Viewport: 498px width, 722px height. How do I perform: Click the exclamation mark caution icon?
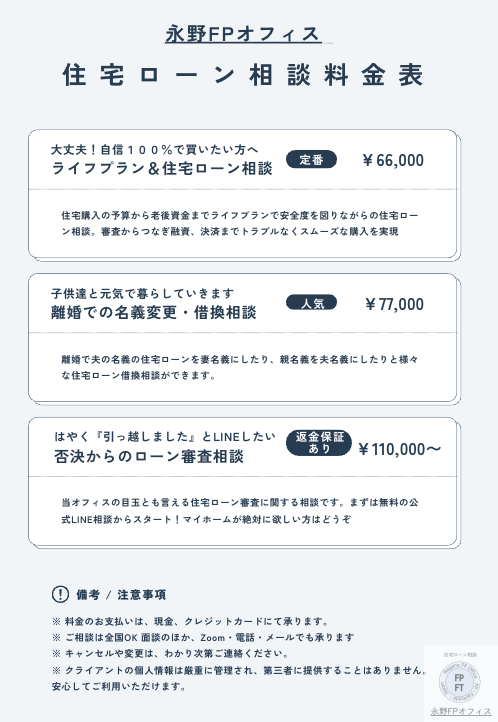coord(60,594)
